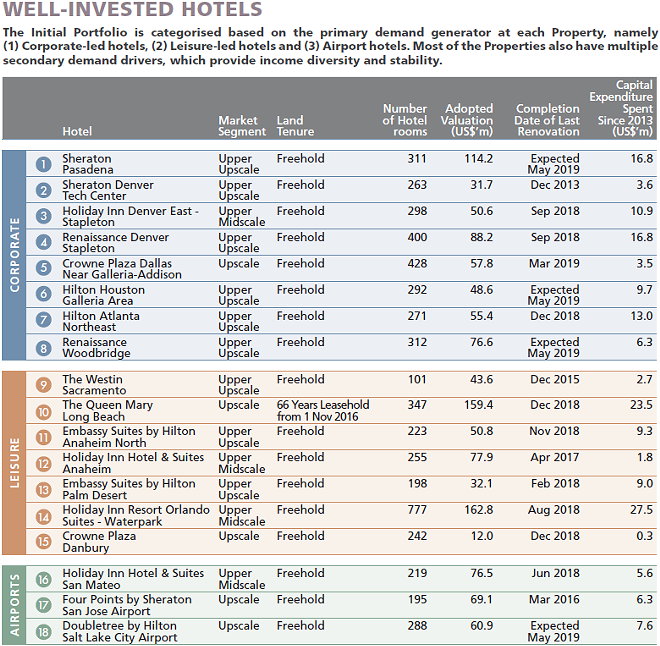Click the number 12 circle beside Holiday Inn Anaheim
Viewport: 660px width, 646px height.
(43, 464)
